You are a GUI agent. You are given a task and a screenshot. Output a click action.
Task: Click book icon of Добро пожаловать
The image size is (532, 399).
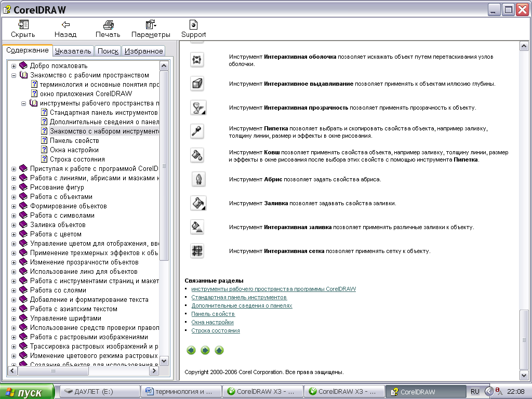pyautogui.click(x=23, y=65)
